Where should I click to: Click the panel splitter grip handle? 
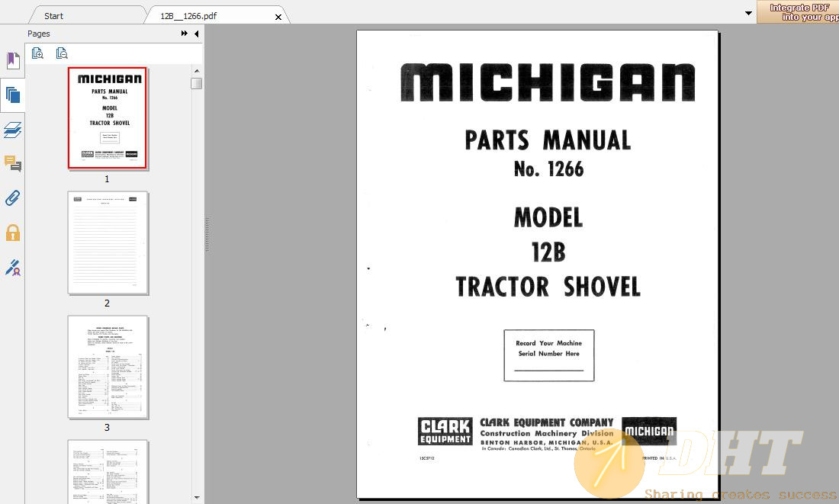tap(207, 234)
